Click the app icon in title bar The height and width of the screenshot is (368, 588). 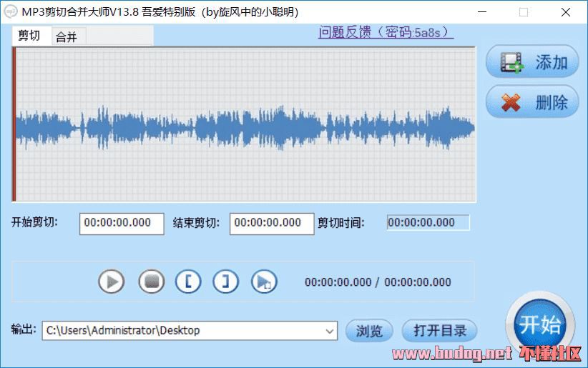pos(10,11)
